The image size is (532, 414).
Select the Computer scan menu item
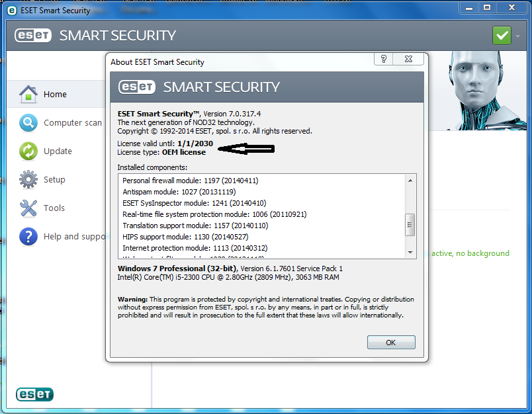(73, 123)
